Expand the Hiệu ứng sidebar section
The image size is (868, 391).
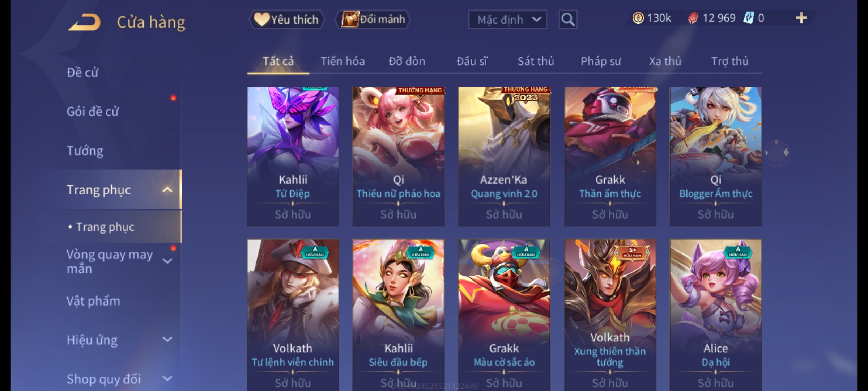coord(167,340)
